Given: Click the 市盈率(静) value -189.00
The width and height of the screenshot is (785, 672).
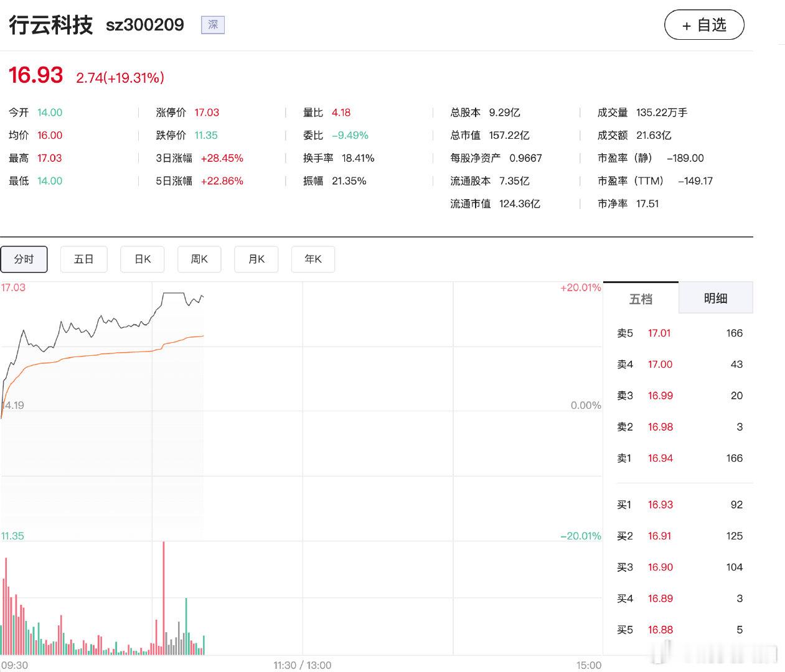Looking at the screenshot, I should pyautogui.click(x=685, y=158).
